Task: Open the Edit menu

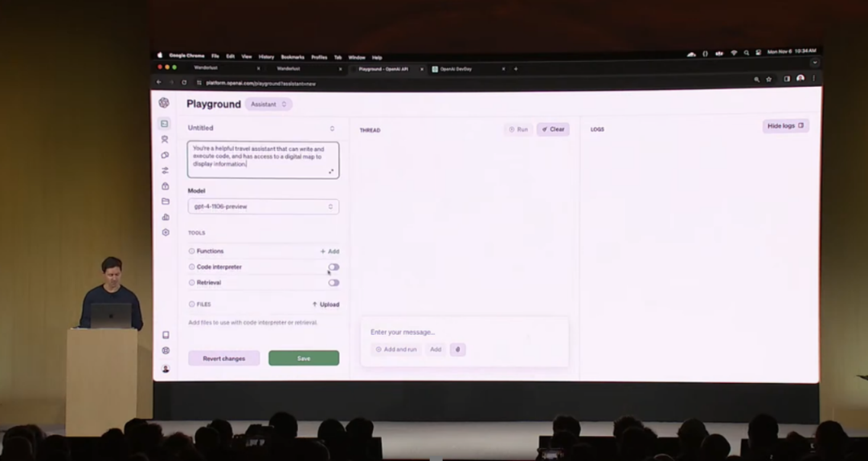Action: coord(231,56)
